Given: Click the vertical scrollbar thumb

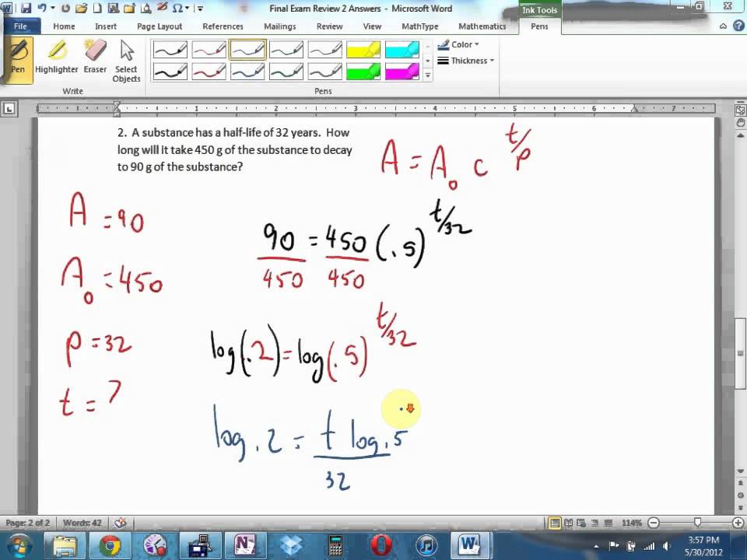Looking at the screenshot, I should [x=740, y=353].
